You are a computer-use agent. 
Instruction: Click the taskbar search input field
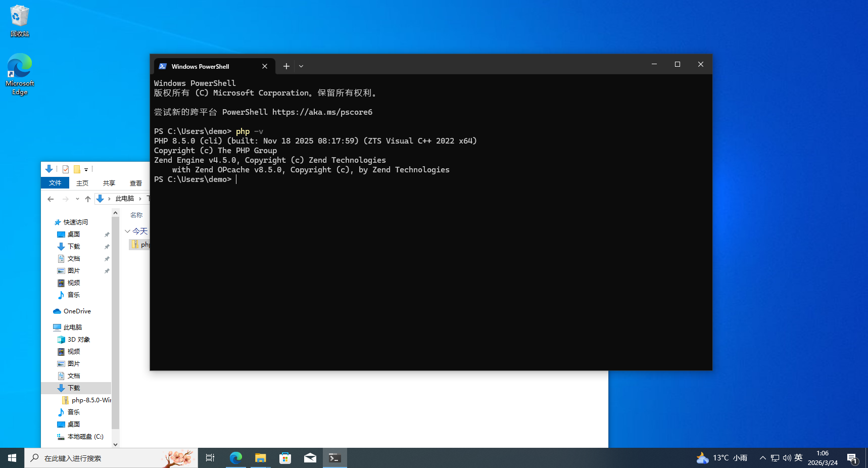pos(101,458)
